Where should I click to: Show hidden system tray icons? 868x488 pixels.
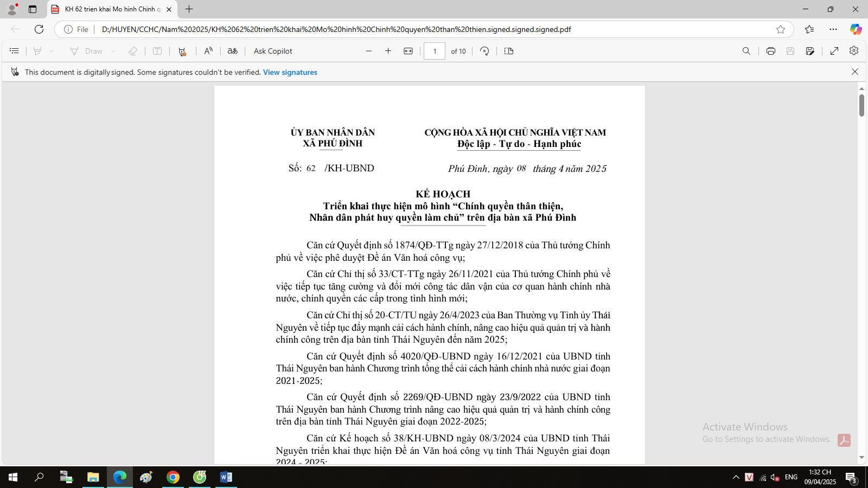(736, 477)
